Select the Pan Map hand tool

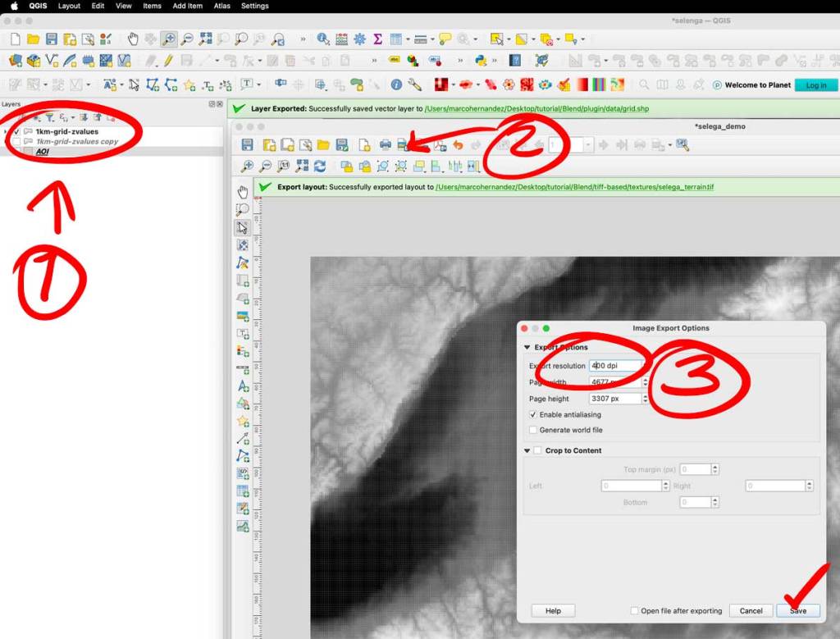point(134,39)
